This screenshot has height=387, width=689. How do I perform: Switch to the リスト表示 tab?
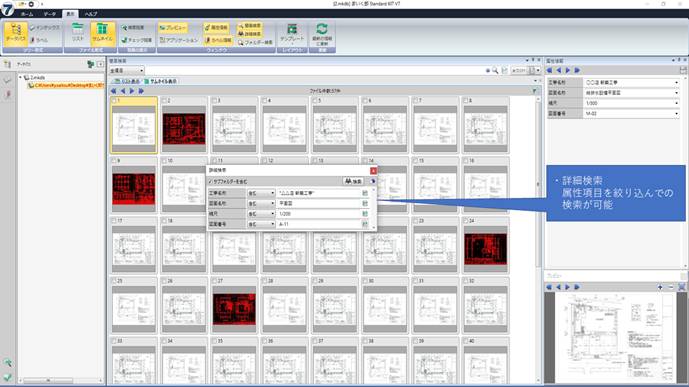[x=127, y=81]
